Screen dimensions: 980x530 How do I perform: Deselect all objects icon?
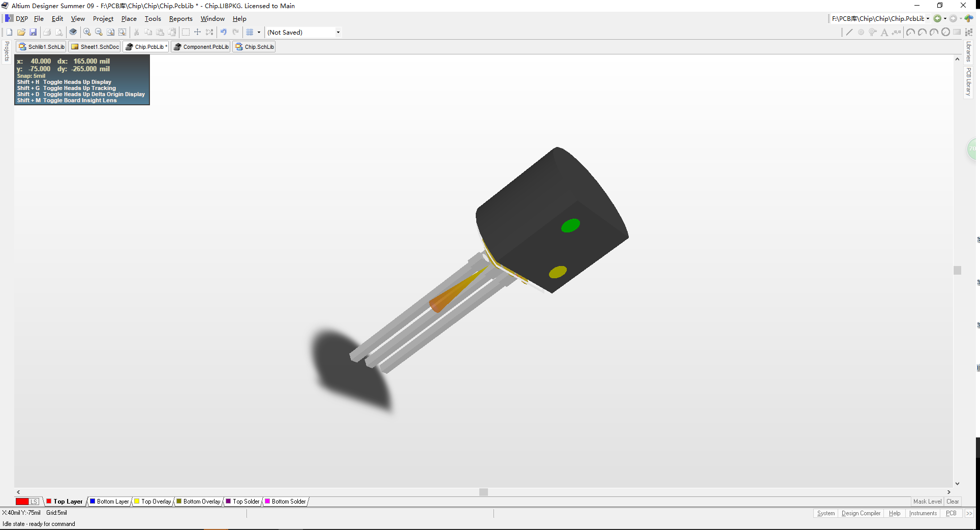tap(209, 32)
